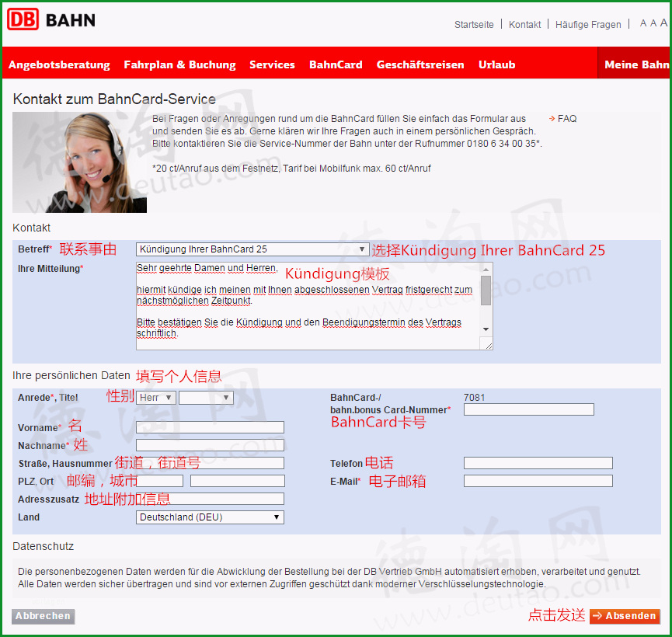672x637 pixels.
Task: Click inside the Ihre Mitteilung message box
Action: point(308,306)
